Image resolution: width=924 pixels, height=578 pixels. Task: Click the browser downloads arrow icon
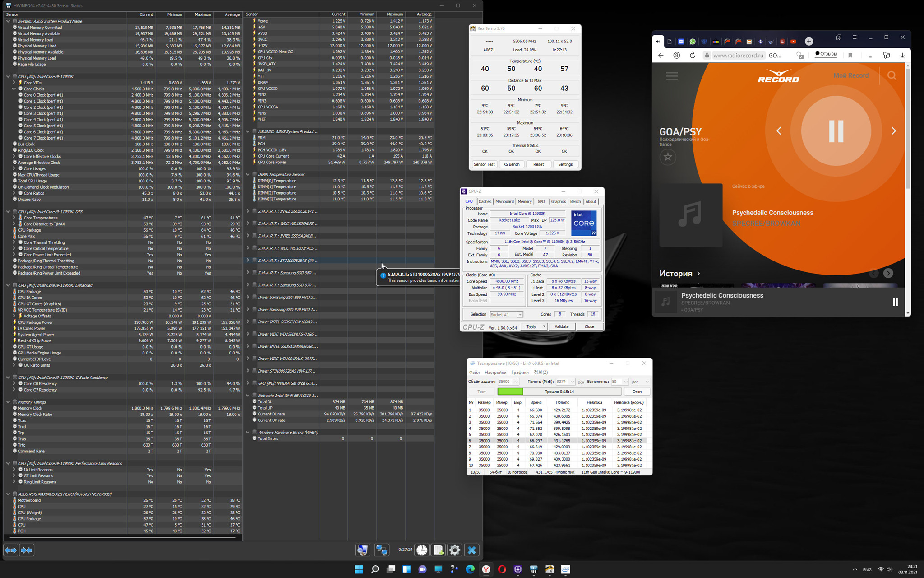902,56
